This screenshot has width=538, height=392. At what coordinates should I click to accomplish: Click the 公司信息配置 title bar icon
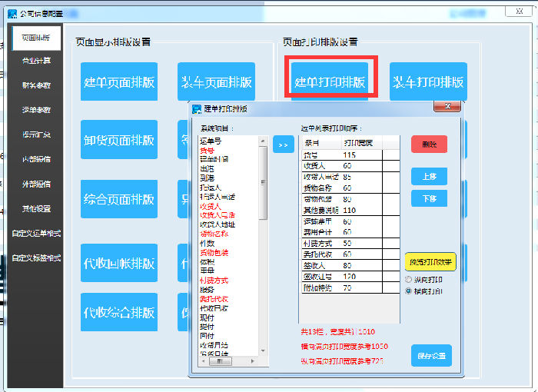[x=12, y=13]
